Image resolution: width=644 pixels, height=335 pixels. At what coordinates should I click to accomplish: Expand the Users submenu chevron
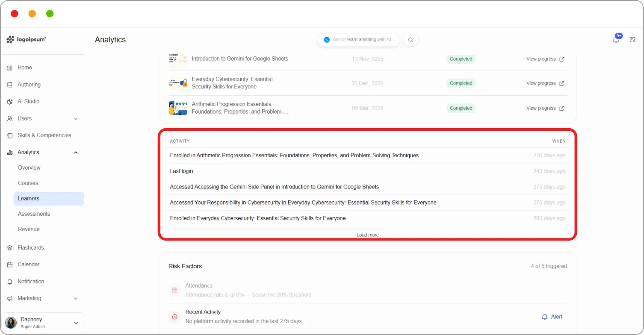(x=76, y=118)
